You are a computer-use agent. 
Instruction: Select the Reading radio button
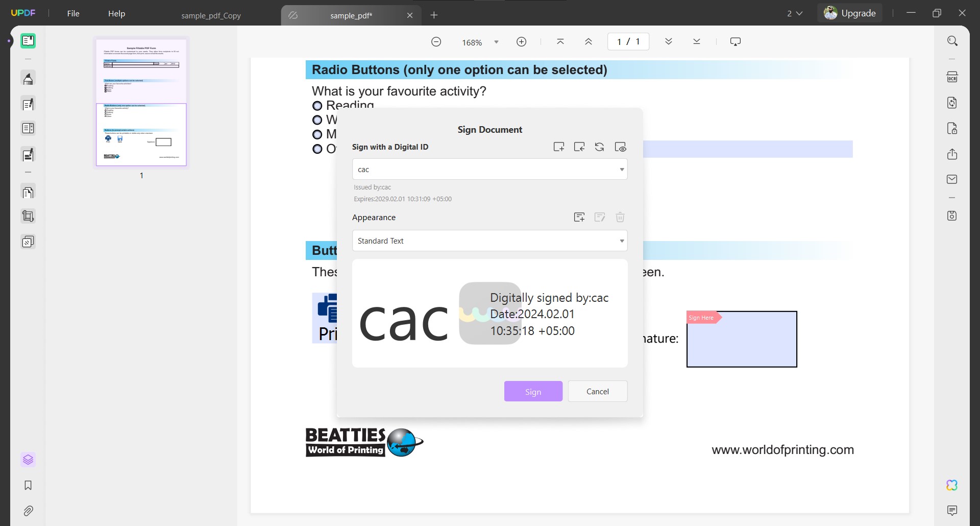[x=317, y=106]
